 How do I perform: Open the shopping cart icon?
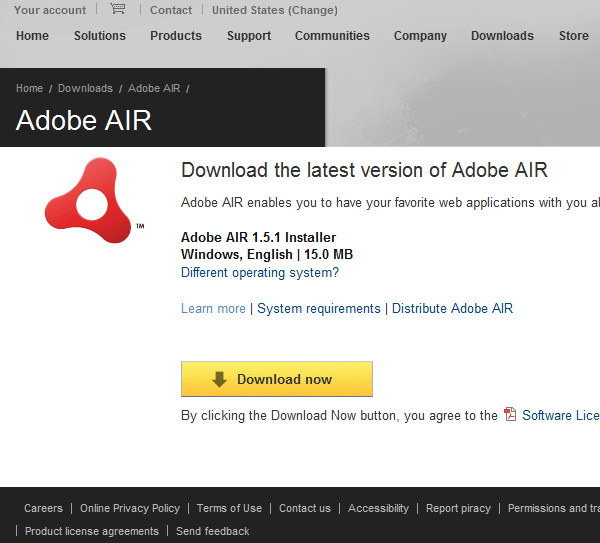point(117,8)
